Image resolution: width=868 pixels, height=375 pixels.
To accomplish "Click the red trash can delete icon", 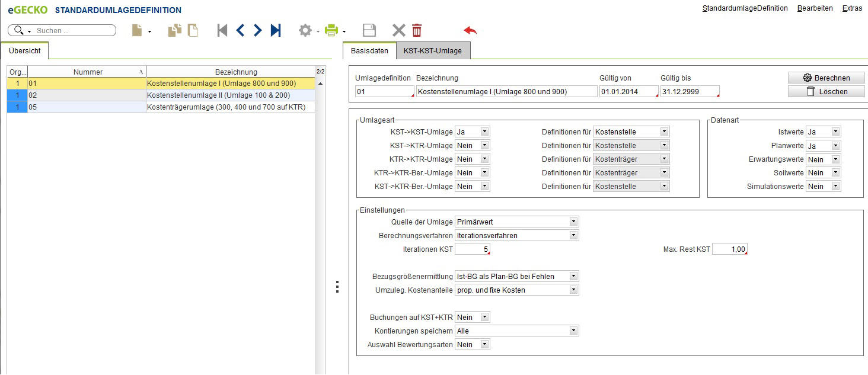I will [x=417, y=30].
